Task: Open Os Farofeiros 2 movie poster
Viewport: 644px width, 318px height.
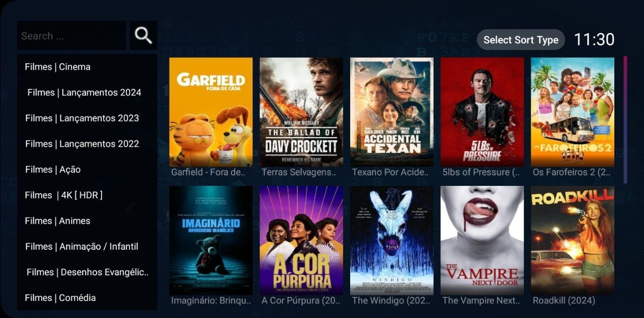Action: pos(573,112)
